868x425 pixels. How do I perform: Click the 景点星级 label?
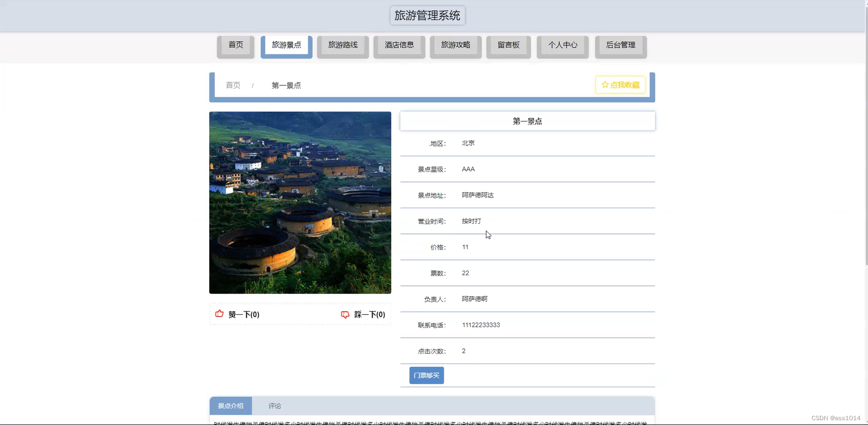pyautogui.click(x=432, y=170)
